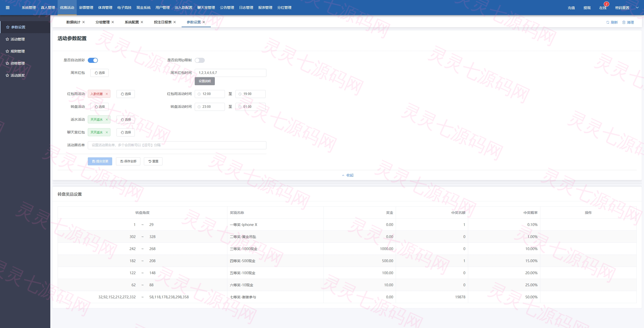Click the 设置说明 button

click(x=205, y=81)
